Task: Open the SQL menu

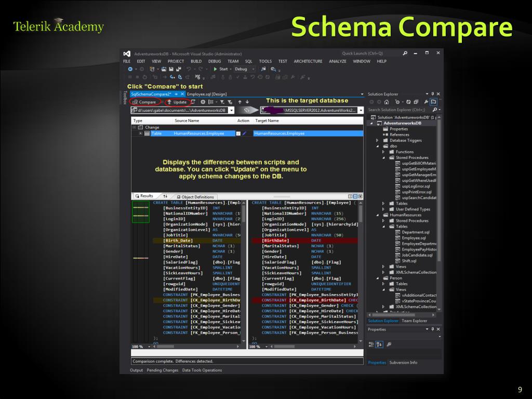Action: pyautogui.click(x=249, y=61)
